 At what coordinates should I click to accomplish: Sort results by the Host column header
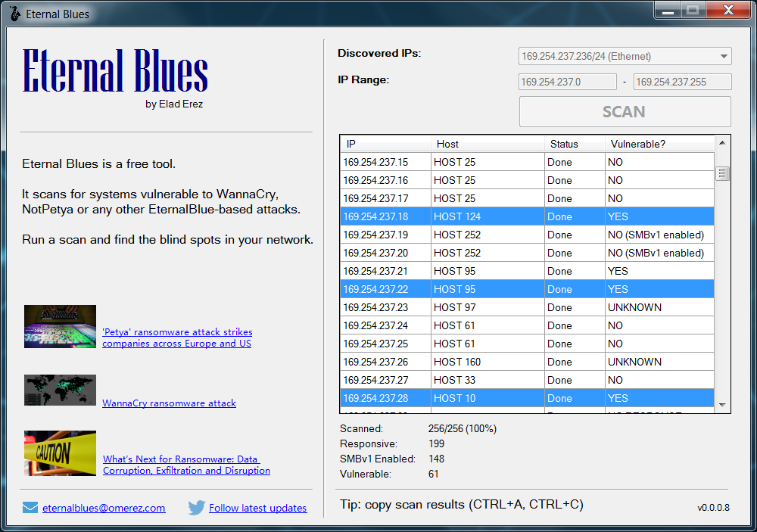[x=488, y=144]
